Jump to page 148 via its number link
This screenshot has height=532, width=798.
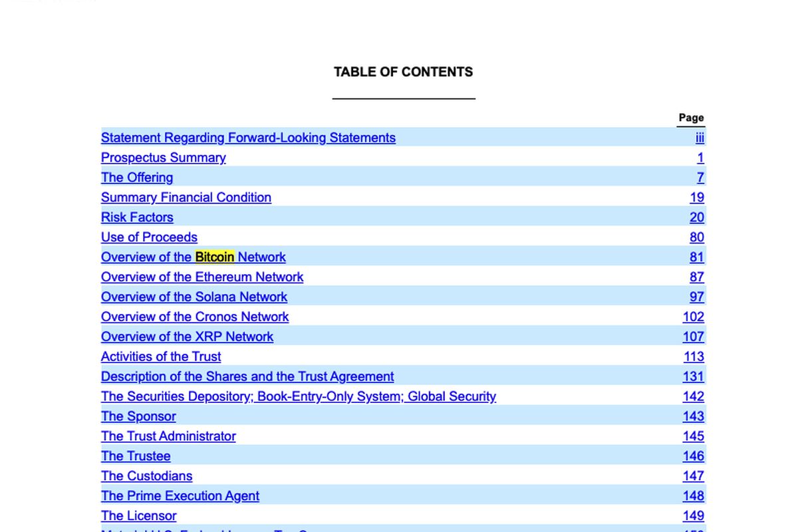point(694,497)
